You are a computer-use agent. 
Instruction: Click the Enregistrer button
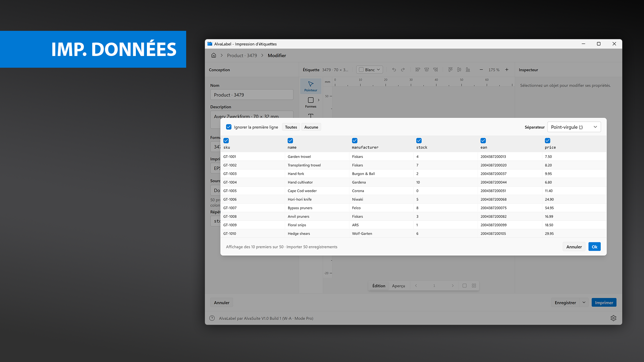(565, 302)
